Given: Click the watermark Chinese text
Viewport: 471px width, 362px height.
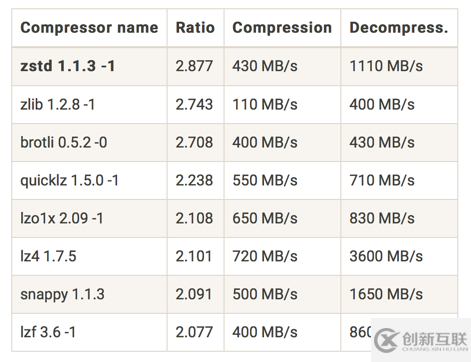Looking at the screenshot, I should pos(434,339).
